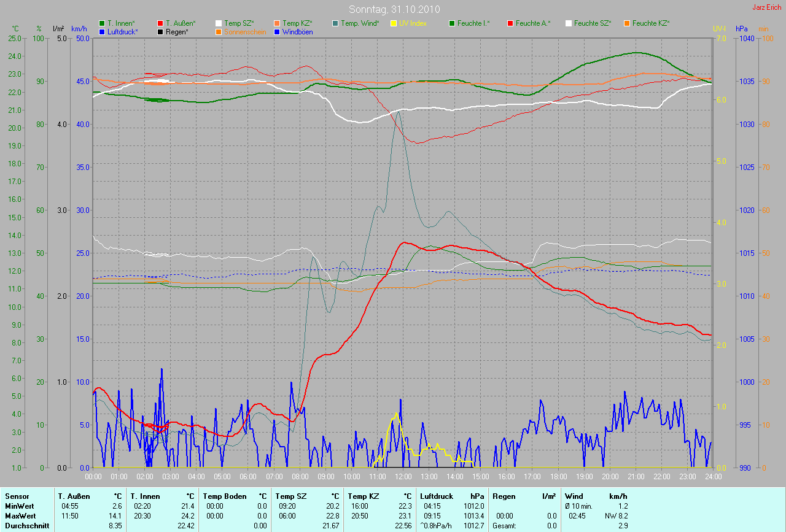Click the orange Sonnenschein legend square
The image size is (786, 532).
pos(219,31)
